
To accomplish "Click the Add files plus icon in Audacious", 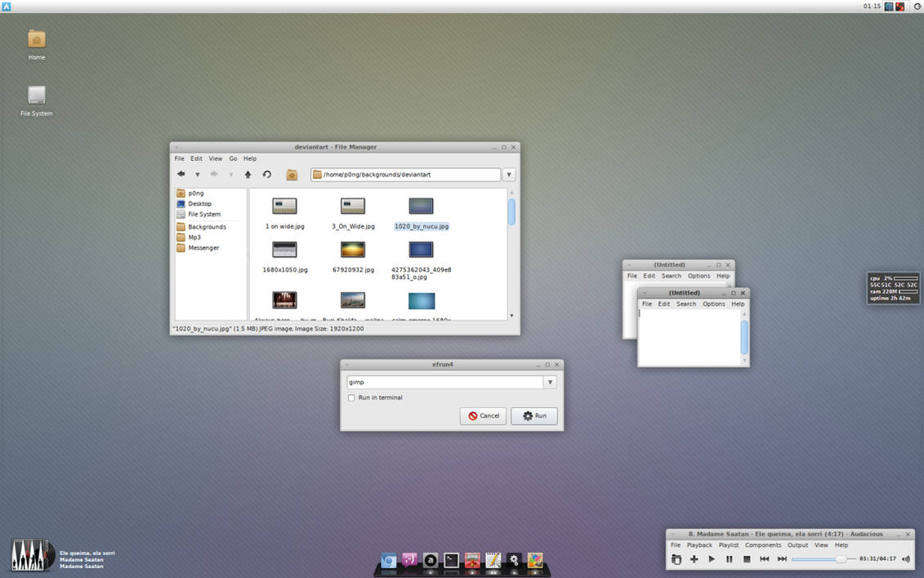I will coord(694,559).
